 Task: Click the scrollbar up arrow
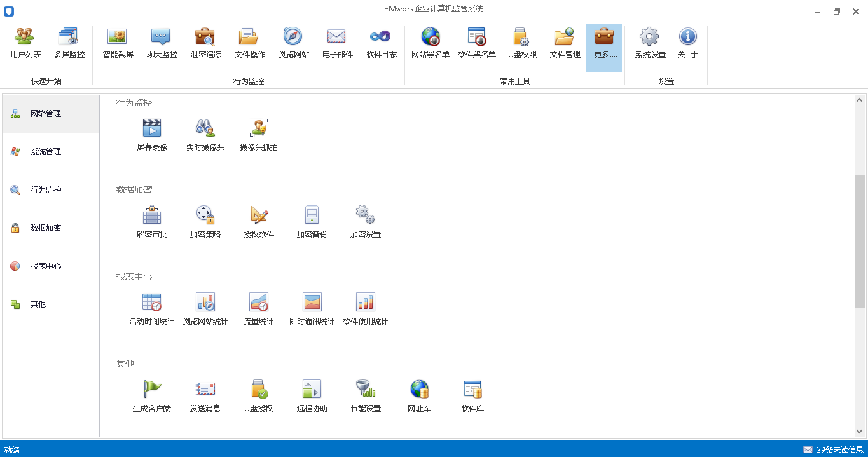coord(860,100)
